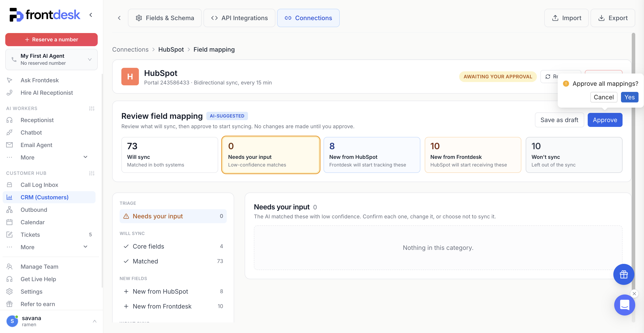The height and width of the screenshot is (333, 644).
Task: Click the Refer to earn gift icon
Action: 9,304
